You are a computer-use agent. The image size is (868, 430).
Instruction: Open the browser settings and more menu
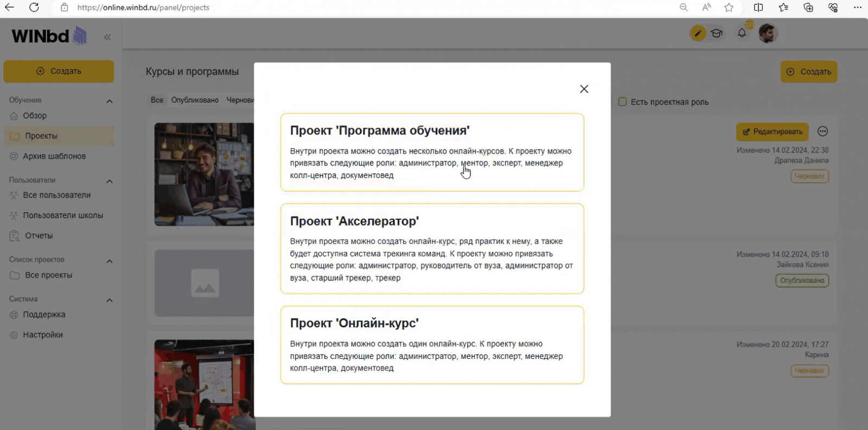pos(858,8)
